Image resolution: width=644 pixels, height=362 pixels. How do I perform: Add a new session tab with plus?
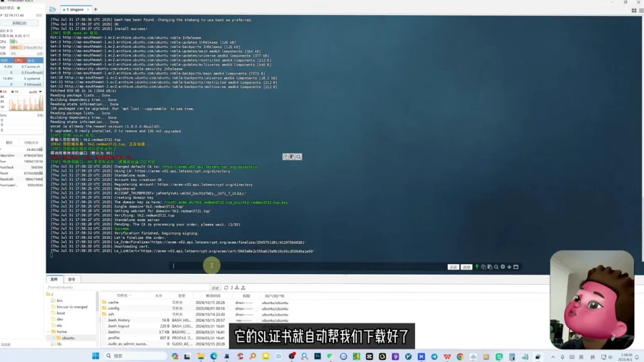[x=96, y=9]
